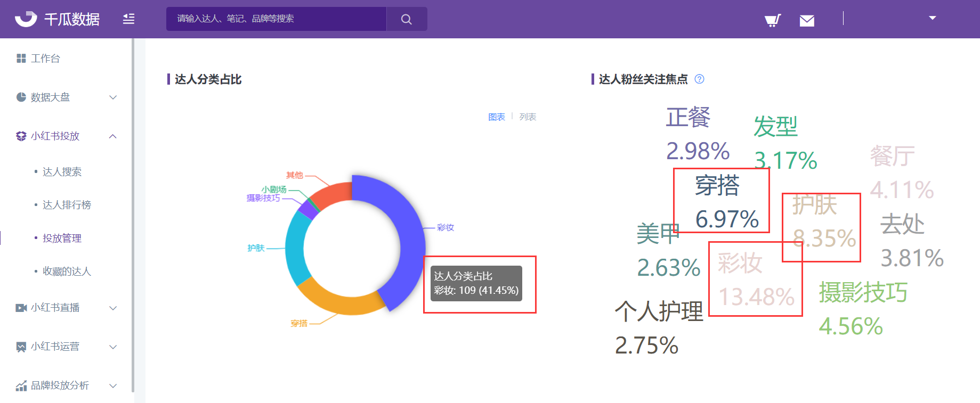Switch chart view to 列表
Screen dimensions: 980x403
(x=528, y=117)
